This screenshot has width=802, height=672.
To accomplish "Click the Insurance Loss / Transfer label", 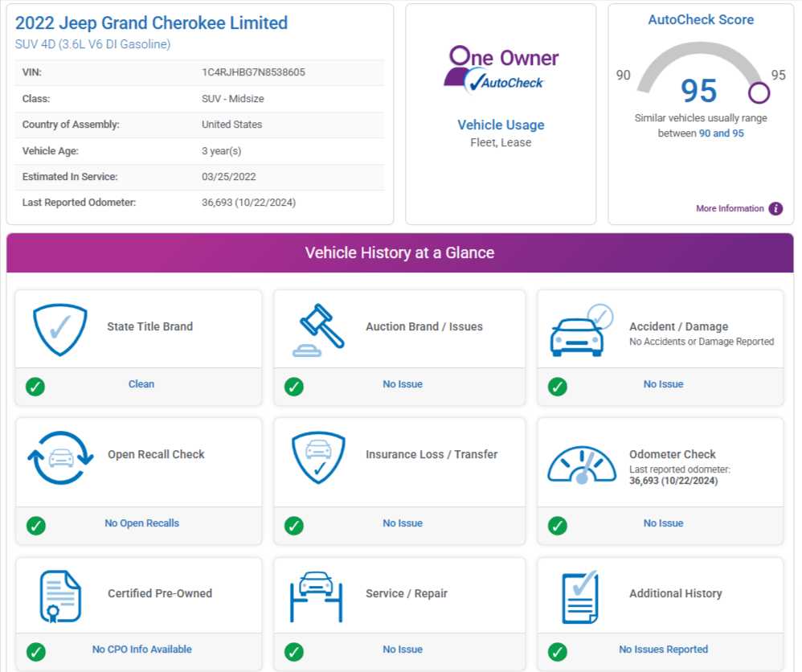I will (x=432, y=454).
